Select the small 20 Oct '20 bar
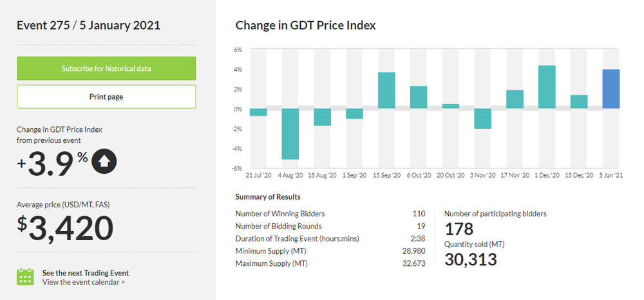644x300 pixels. [x=451, y=106]
